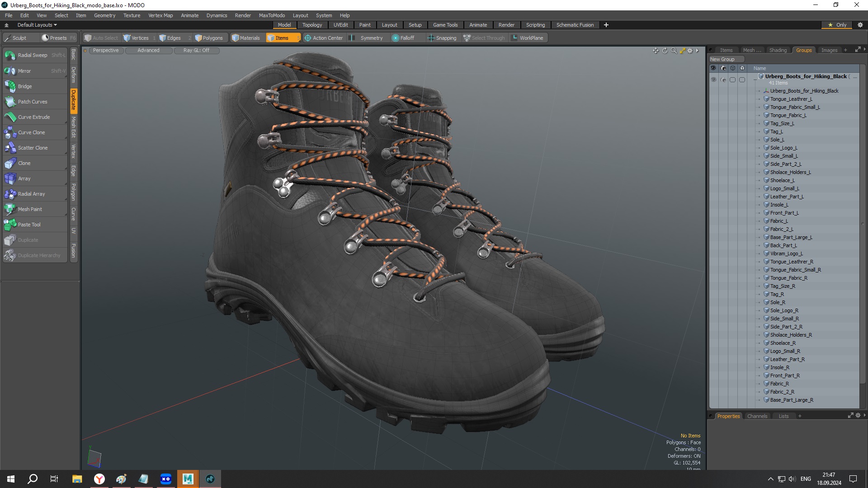Open the Ray GL: Off dropdown
Screen dimensions: 868x488
click(x=196, y=51)
